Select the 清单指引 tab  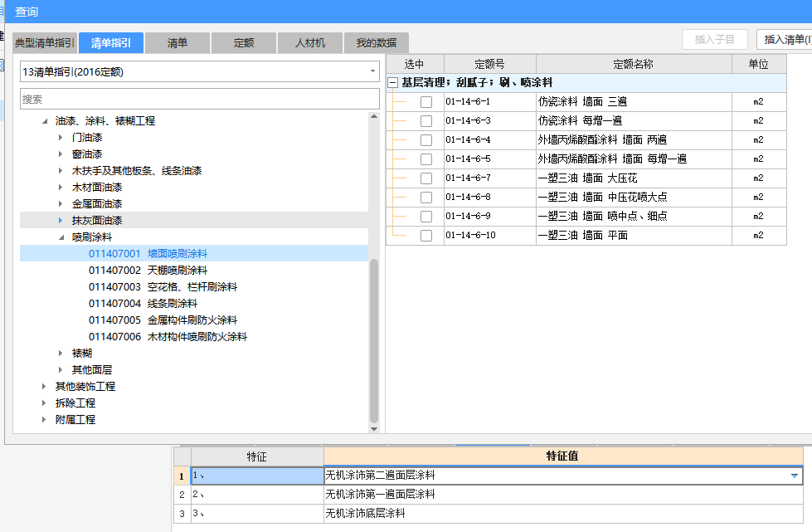111,43
